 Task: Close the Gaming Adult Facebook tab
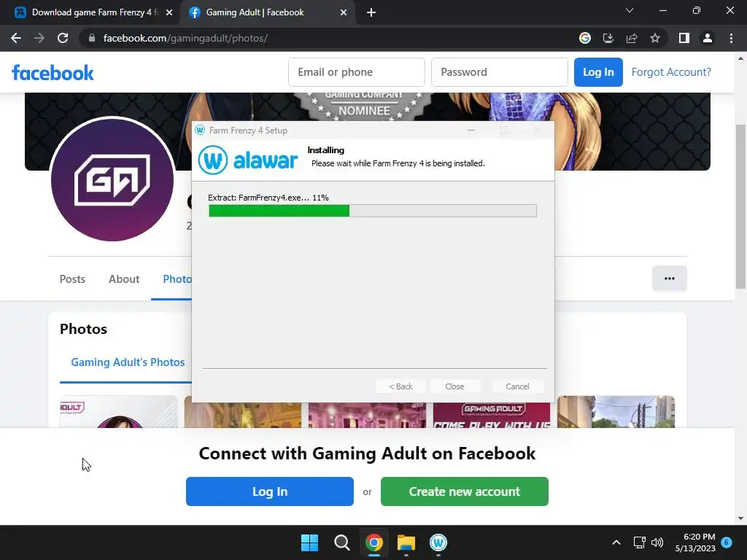point(344,12)
